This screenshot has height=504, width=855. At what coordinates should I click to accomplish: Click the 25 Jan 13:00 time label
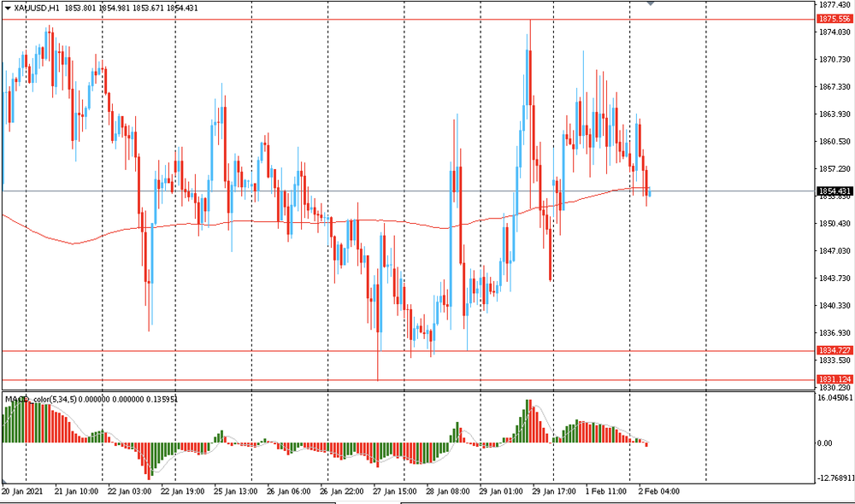click(234, 492)
